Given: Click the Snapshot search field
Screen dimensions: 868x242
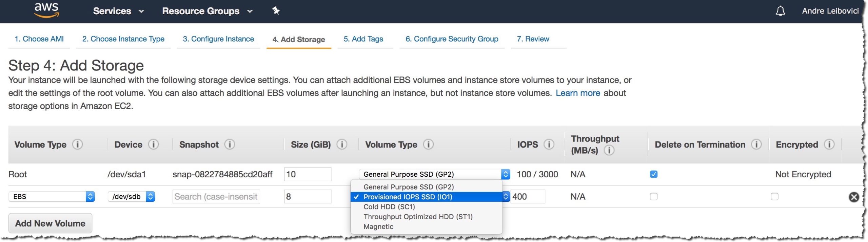Looking at the screenshot, I should click(x=216, y=197).
